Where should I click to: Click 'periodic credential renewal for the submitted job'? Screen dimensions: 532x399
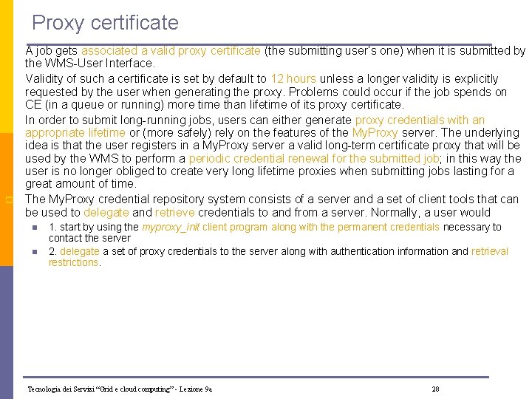314,158
